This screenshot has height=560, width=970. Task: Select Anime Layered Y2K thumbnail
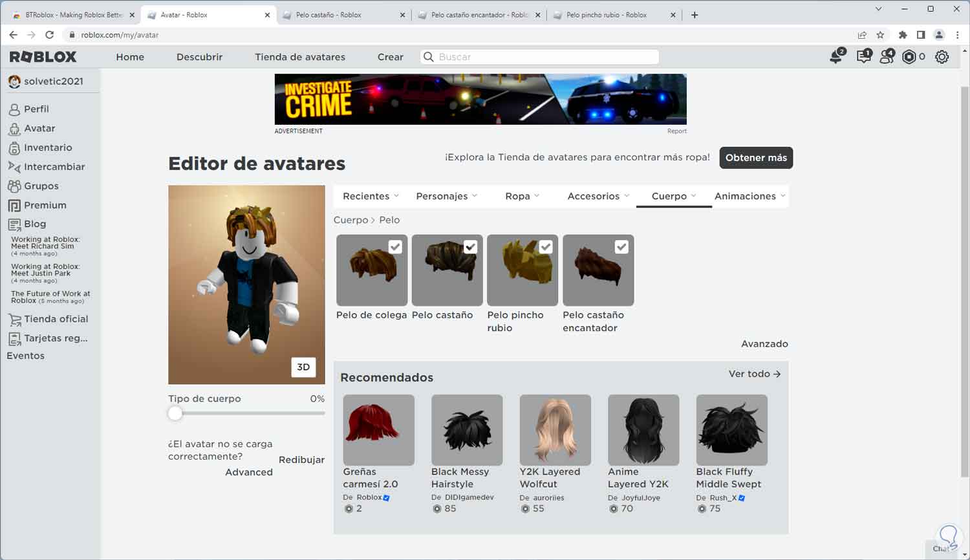pyautogui.click(x=643, y=430)
